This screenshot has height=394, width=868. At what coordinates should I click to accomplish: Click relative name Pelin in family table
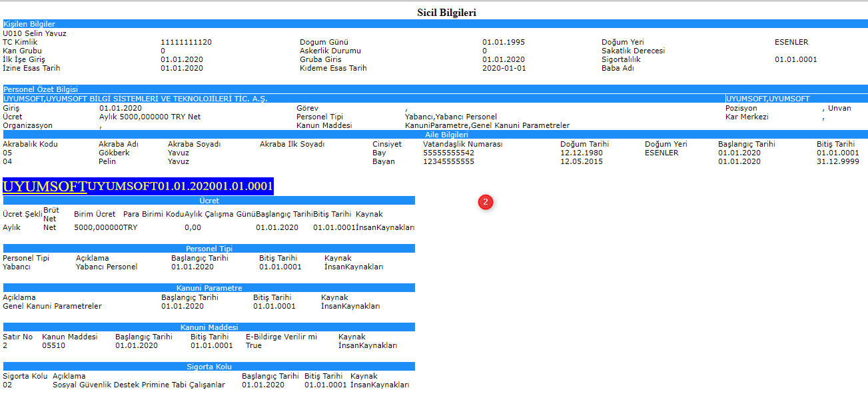107,161
